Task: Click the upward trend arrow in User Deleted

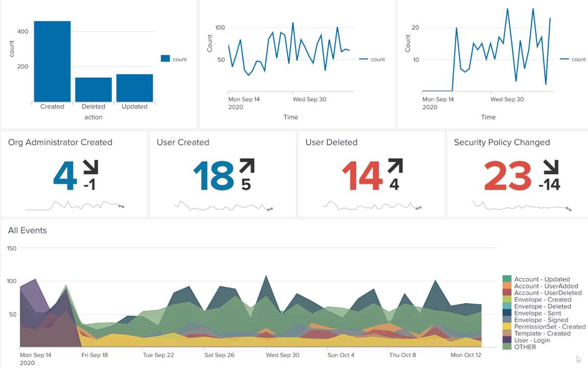Action: pos(395,167)
